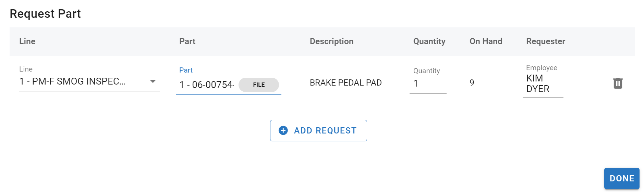
Task: Click the Part number input field
Action: [206, 85]
